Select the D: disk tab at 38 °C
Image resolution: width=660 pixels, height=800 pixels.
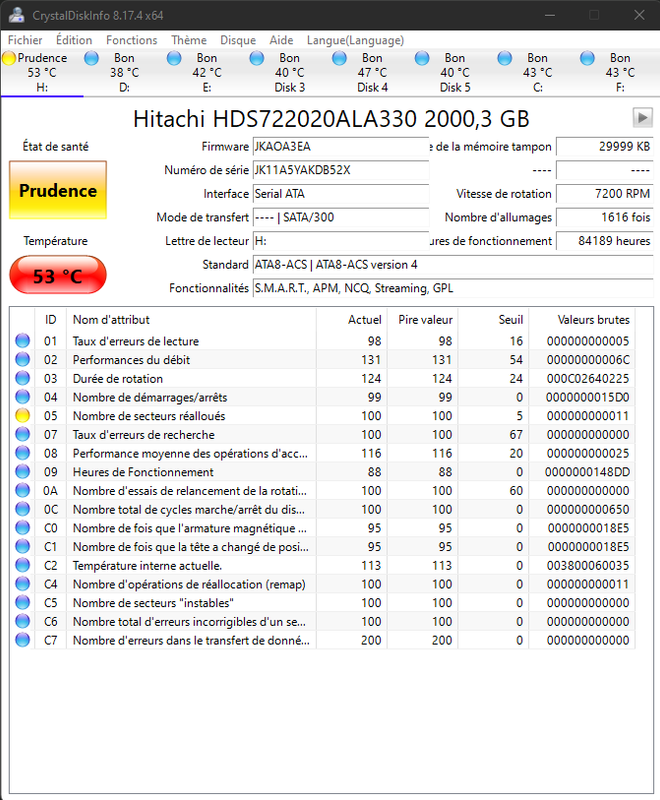(x=124, y=72)
